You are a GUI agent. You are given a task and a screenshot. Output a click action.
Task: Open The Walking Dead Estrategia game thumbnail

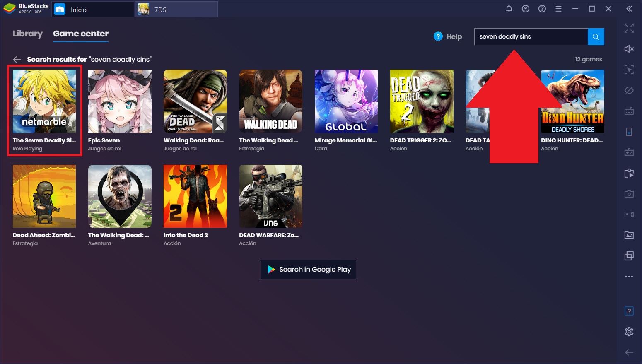click(x=271, y=101)
